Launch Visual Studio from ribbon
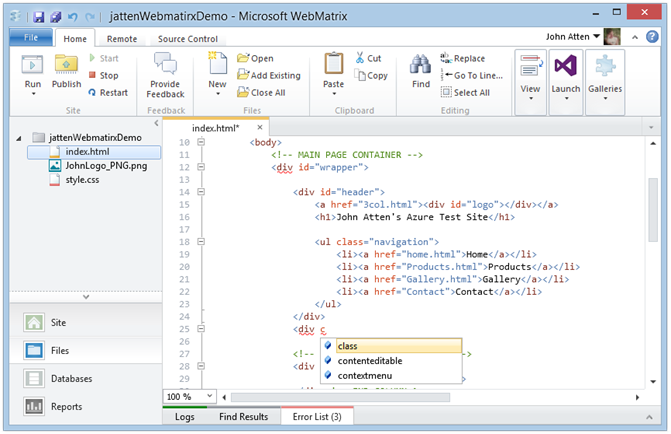Viewport: 671px width, 434px height. (x=566, y=82)
